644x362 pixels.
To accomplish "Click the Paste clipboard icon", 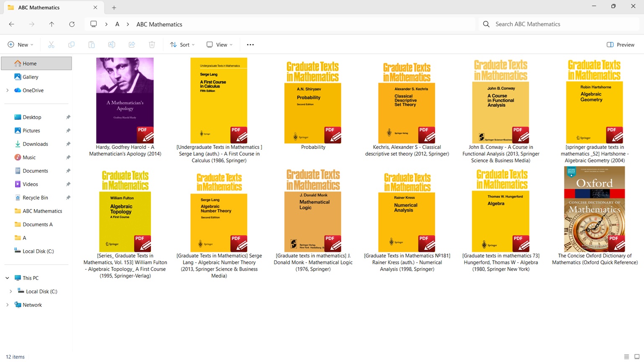I will coord(91,45).
